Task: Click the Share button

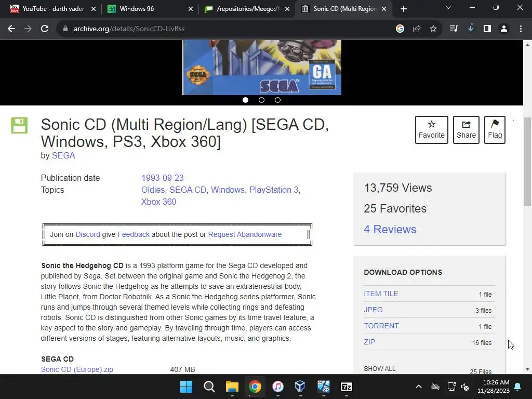Action: point(466,130)
